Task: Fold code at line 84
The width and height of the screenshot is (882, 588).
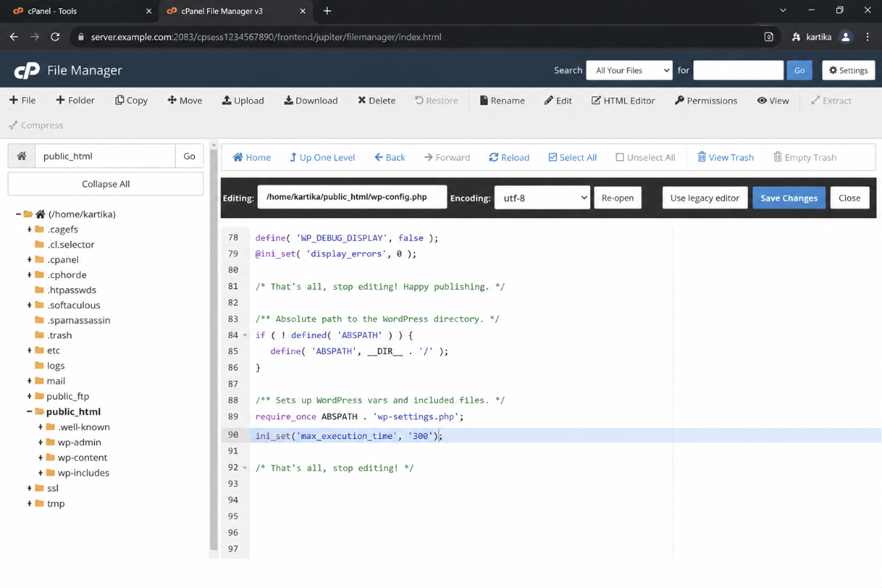Action: click(x=245, y=335)
